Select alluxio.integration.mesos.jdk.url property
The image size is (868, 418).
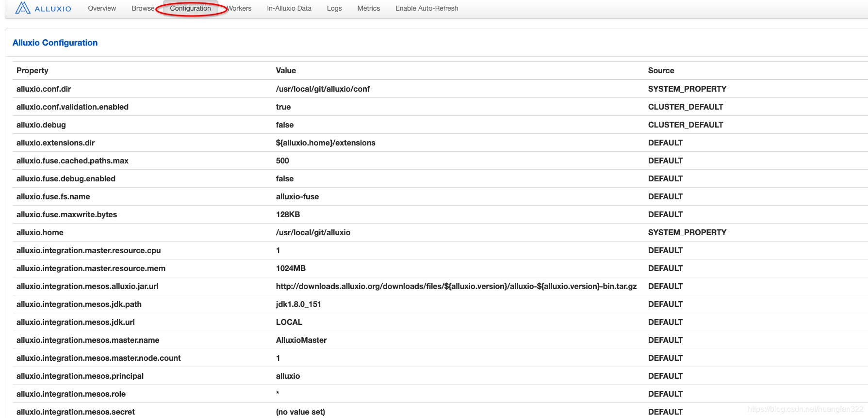pos(76,322)
